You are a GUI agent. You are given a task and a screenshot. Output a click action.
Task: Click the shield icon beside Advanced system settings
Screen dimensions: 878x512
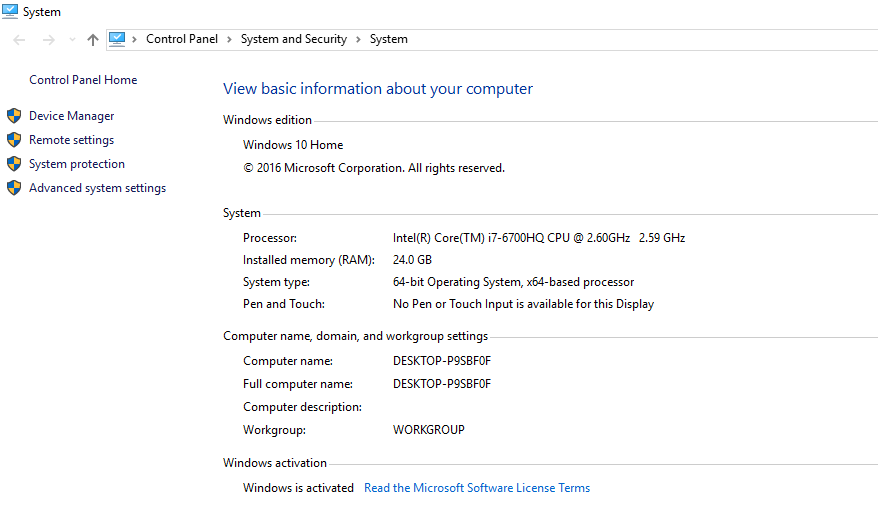click(14, 188)
